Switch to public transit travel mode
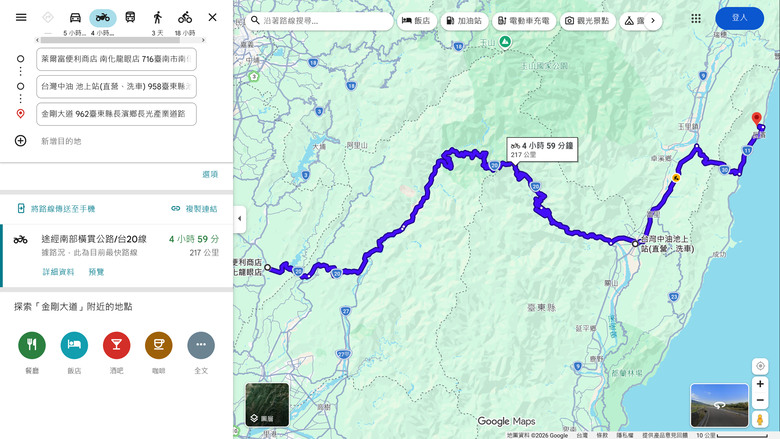Viewport: 780px width, 439px height. [130, 17]
